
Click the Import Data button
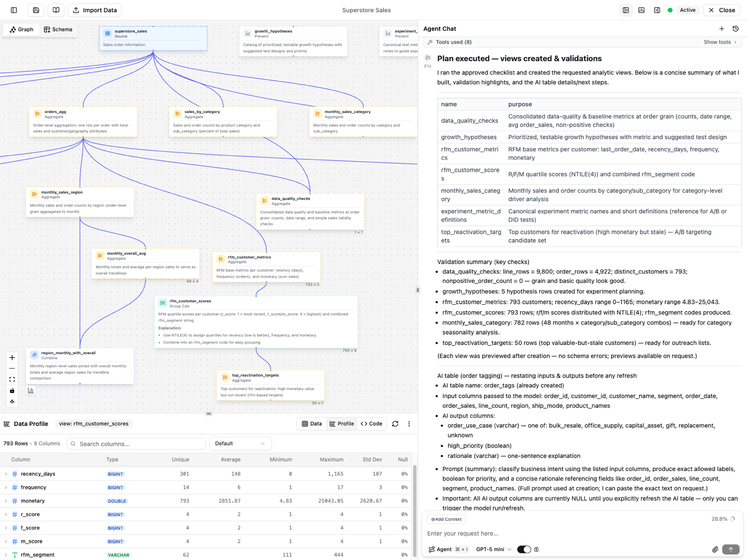click(94, 10)
